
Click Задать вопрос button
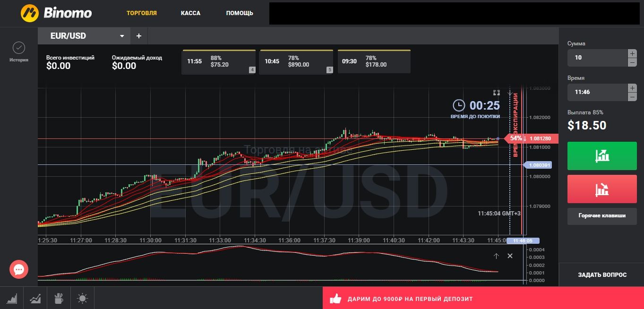point(602,275)
